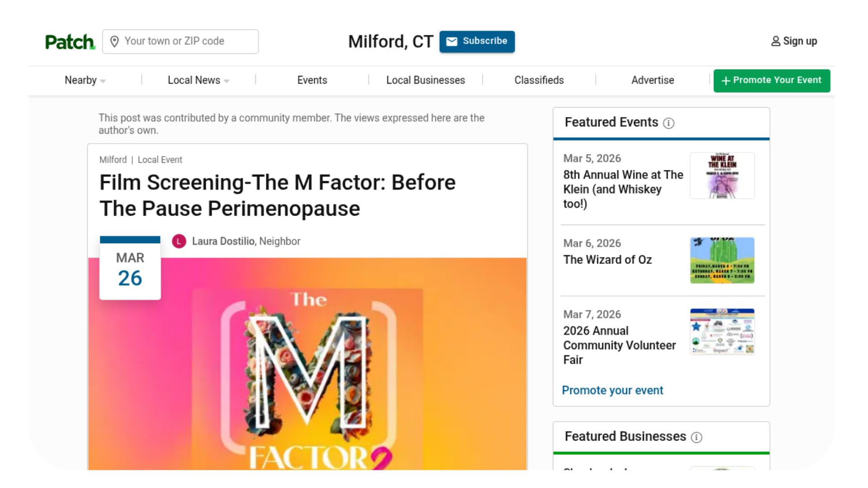Open Local Businesses in navigation
The image size is (868, 488).
coord(425,80)
